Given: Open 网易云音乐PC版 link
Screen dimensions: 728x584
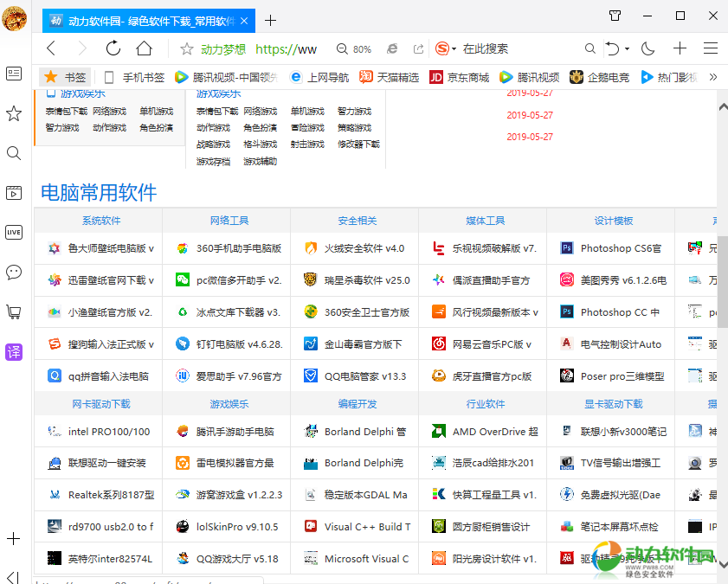Looking at the screenshot, I should click(x=492, y=344).
